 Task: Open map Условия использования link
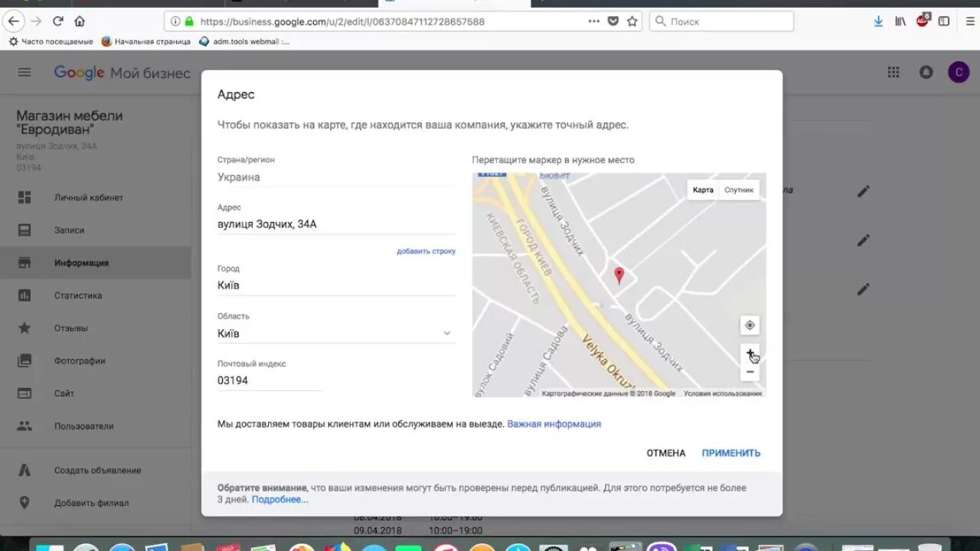pos(723,393)
